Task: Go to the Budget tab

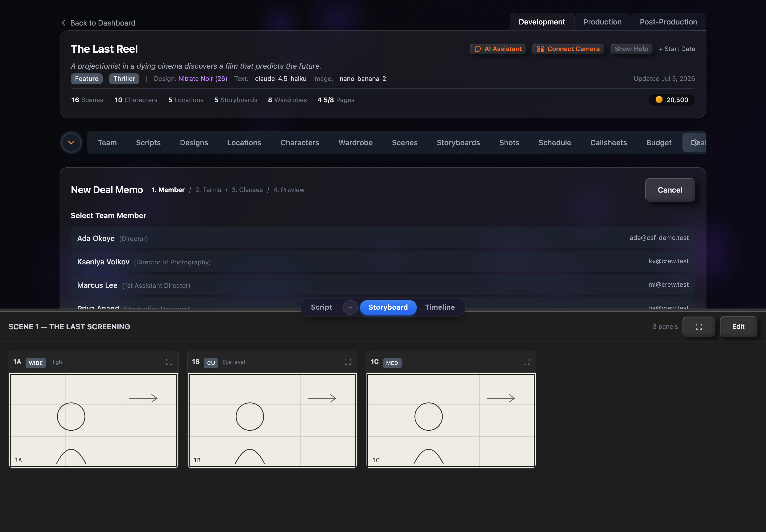Action: tap(659, 143)
